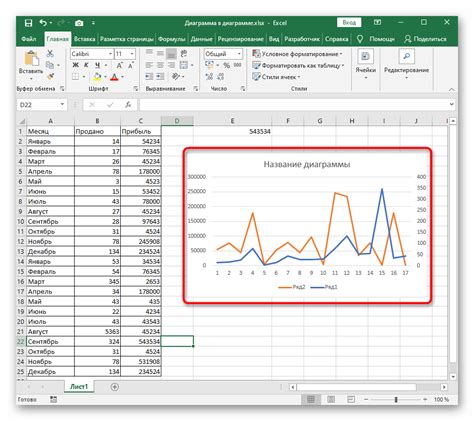Image resolution: width=474 pixels, height=421 pixels.
Task: Click the Cut scissors icon
Action: [x=50, y=53]
